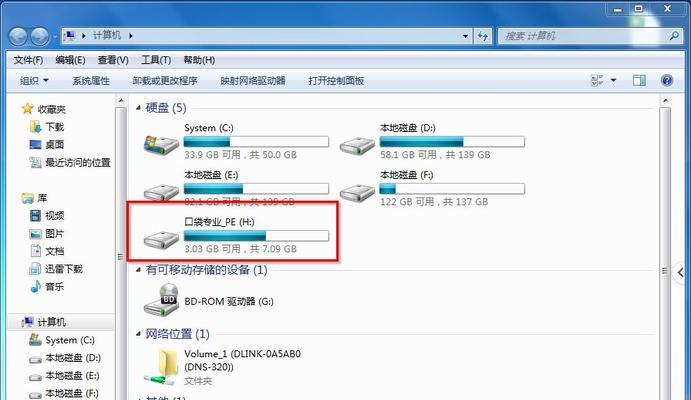Click the BD-ROM 驱动器 (G:) drive icon
Viewport: 691px width, 400px height.
[x=162, y=299]
